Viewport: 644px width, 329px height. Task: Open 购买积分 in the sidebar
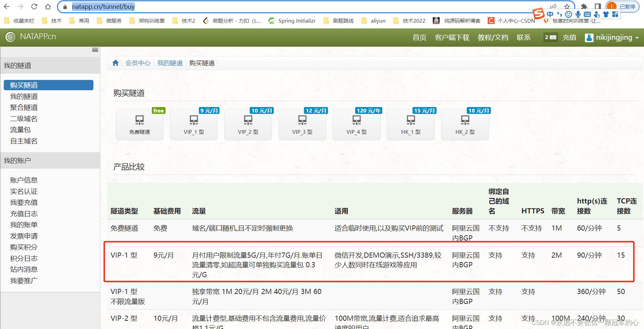pyautogui.click(x=24, y=247)
